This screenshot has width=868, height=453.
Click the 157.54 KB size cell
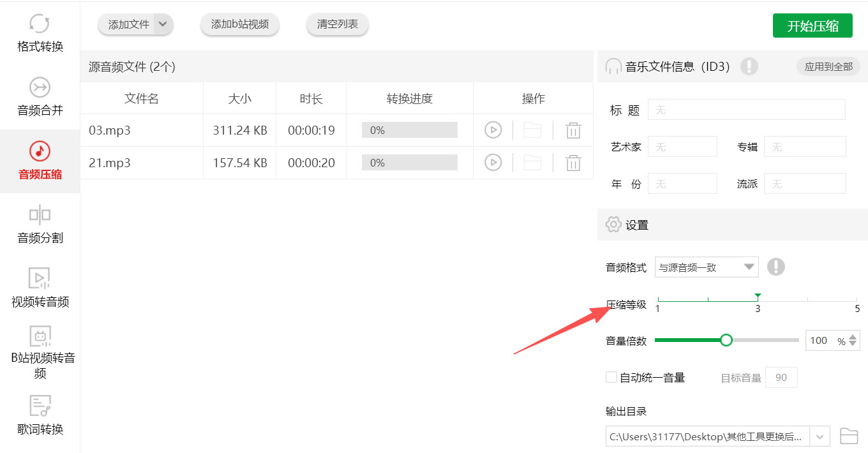coord(240,163)
